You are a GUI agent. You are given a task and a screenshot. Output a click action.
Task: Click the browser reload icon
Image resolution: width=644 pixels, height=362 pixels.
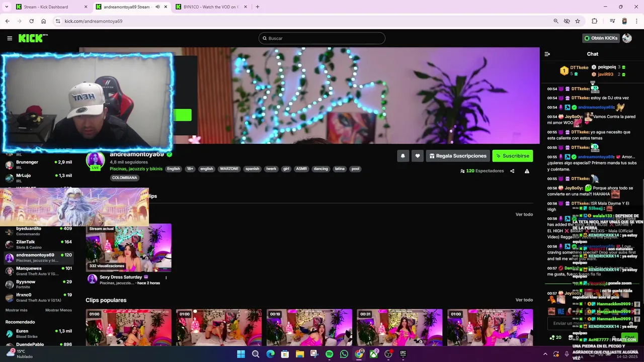click(31, 21)
